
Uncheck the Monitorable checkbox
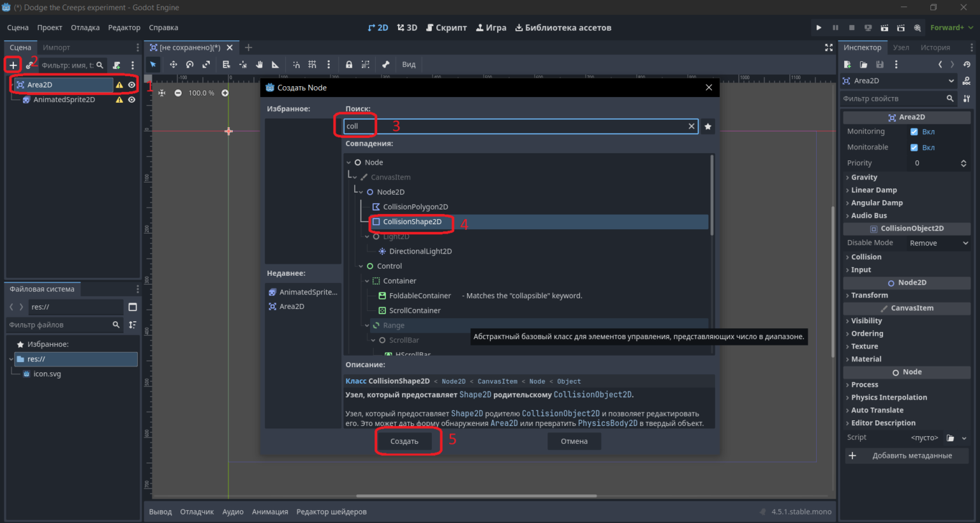(914, 148)
